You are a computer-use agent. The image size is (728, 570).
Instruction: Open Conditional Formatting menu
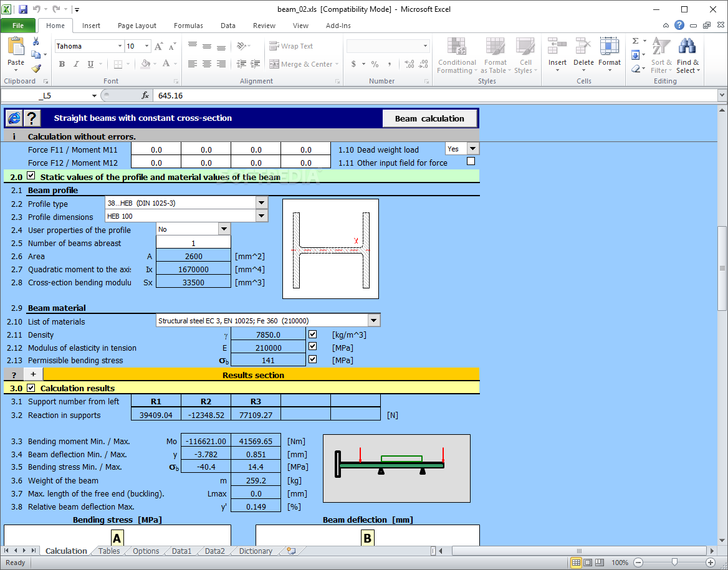click(x=457, y=55)
